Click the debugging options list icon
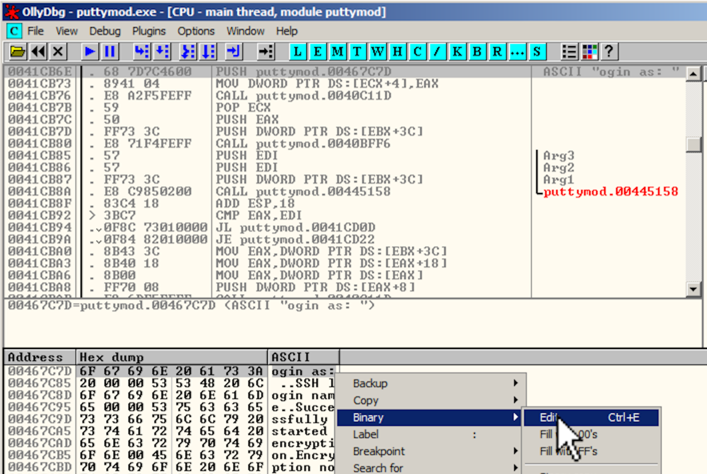The width and height of the screenshot is (707, 474). 569,51
